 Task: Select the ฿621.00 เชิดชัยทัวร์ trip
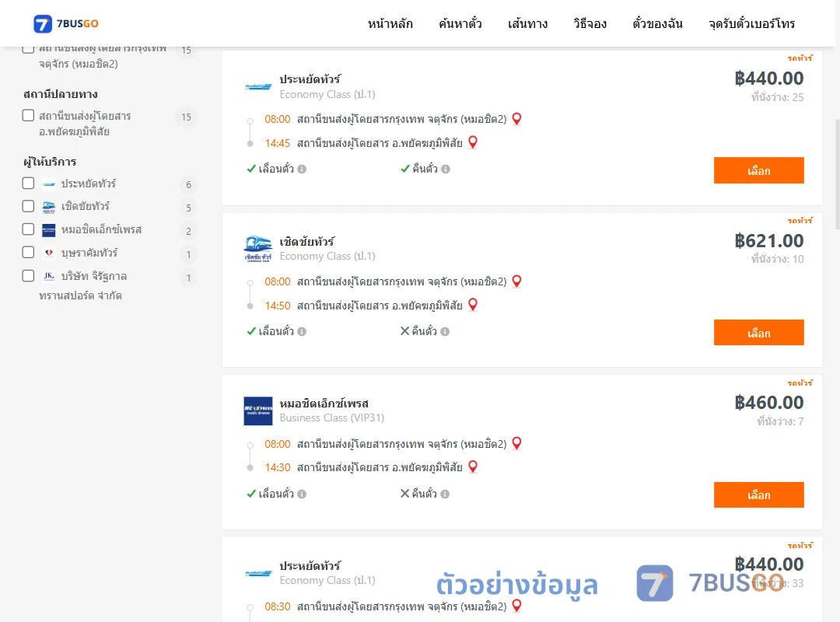[x=758, y=333]
